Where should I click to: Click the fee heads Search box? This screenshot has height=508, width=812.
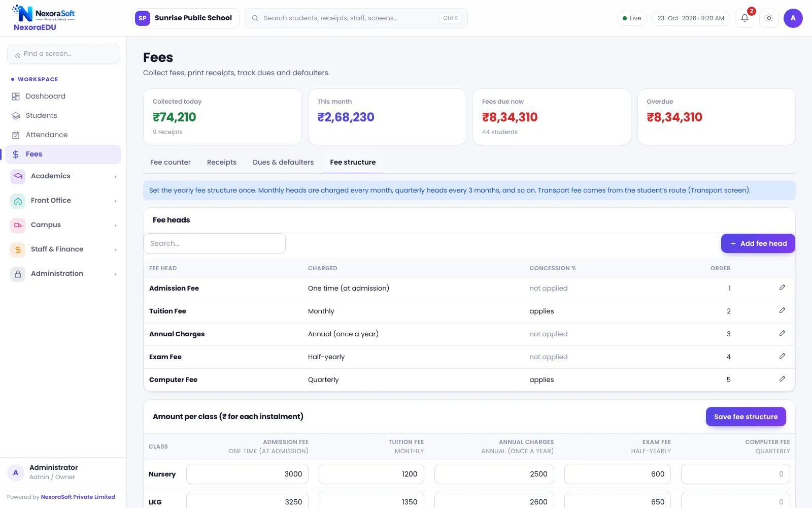pyautogui.click(x=215, y=243)
